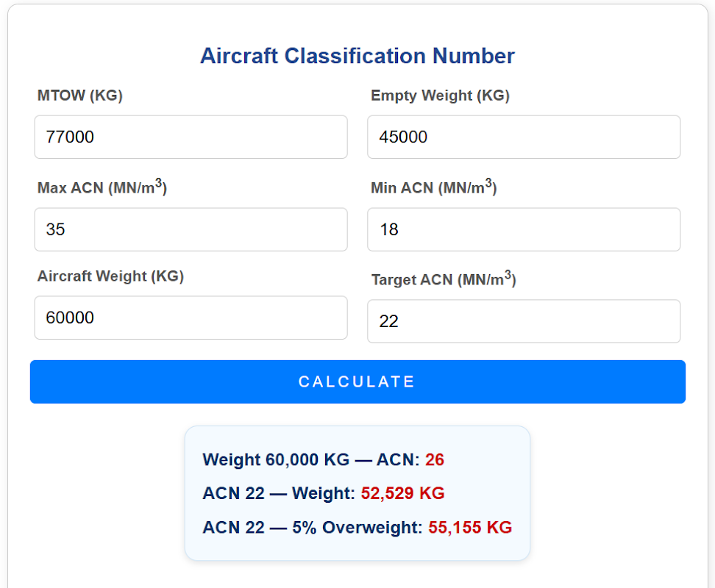The height and width of the screenshot is (588, 715).
Task: Click the 'ACN 22 — 5% Overweight' result text
Action: pyautogui.click(x=312, y=527)
